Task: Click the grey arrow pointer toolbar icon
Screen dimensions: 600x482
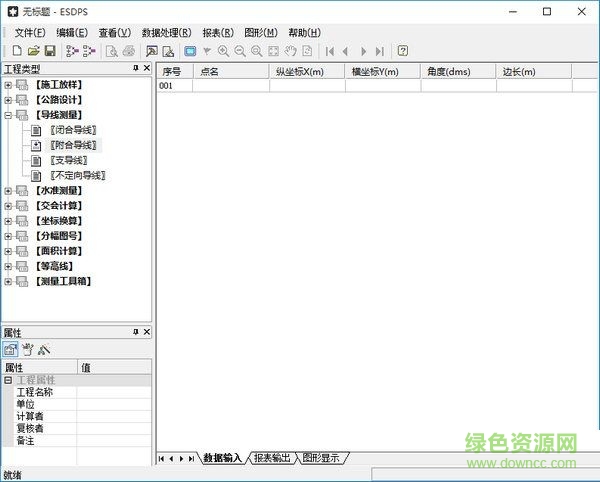Action: click(x=207, y=51)
